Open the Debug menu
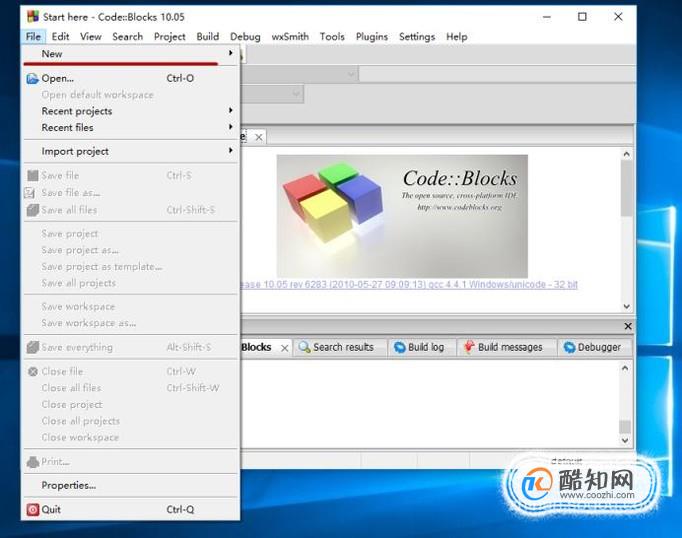This screenshot has width=682, height=538. point(245,37)
